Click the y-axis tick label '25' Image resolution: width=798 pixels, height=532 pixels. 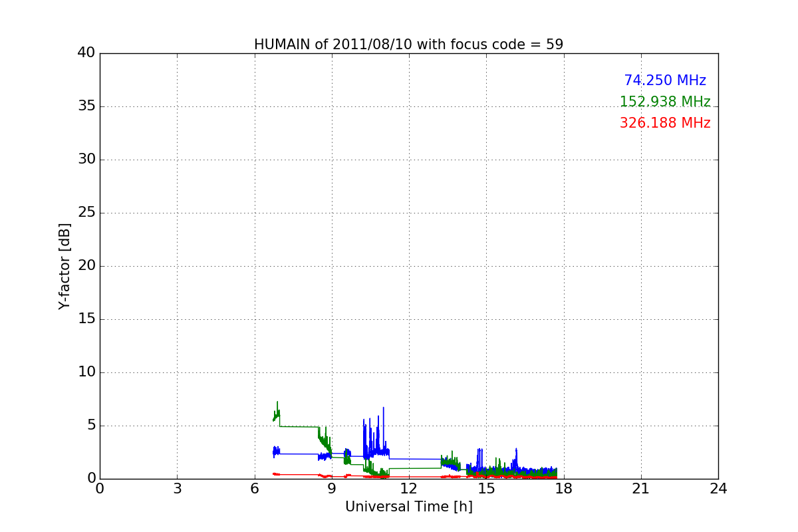86,213
